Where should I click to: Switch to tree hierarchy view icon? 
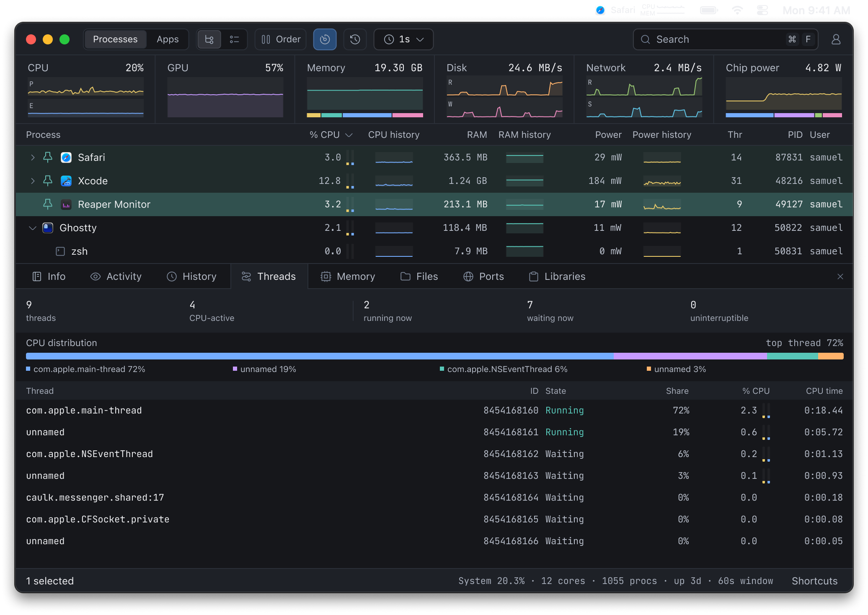coord(209,39)
